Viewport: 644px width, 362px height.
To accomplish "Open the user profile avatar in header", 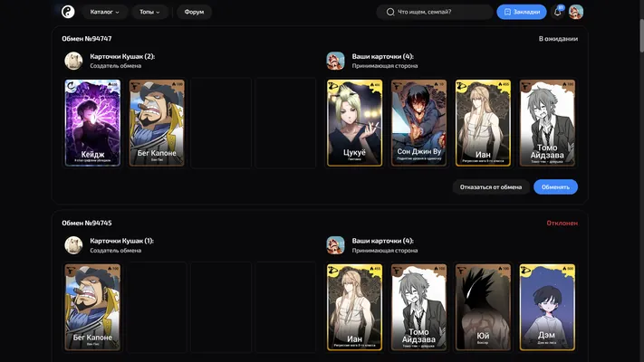I will 576,12.
